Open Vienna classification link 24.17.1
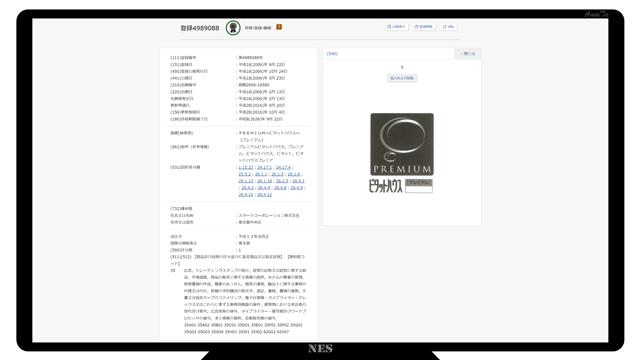Image resolution: width=640 pixels, height=360 pixels. (x=264, y=167)
